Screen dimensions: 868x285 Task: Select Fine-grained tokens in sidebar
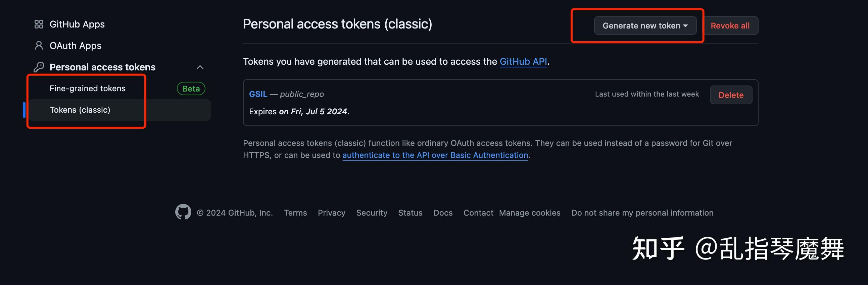pos(87,89)
